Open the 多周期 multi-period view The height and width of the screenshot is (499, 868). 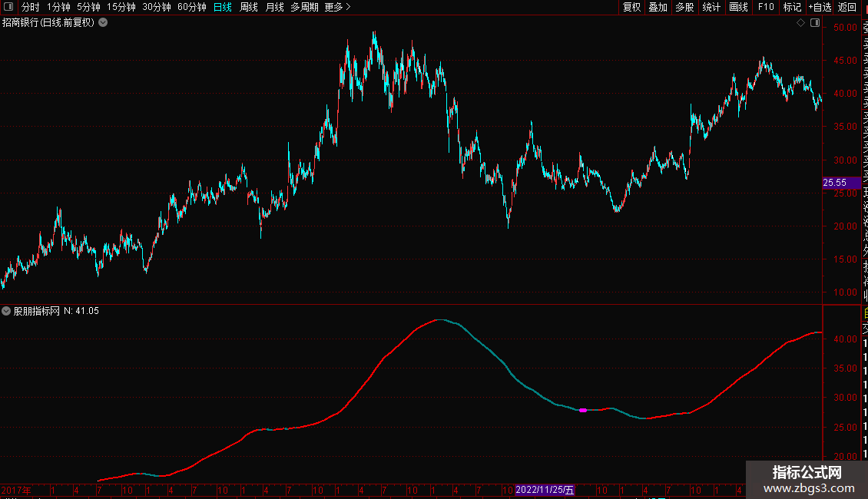point(304,7)
